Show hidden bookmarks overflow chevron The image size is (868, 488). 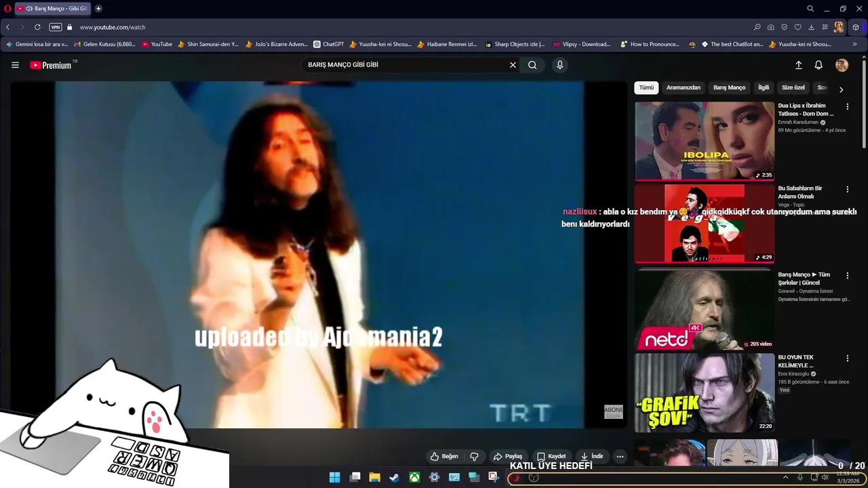(854, 44)
